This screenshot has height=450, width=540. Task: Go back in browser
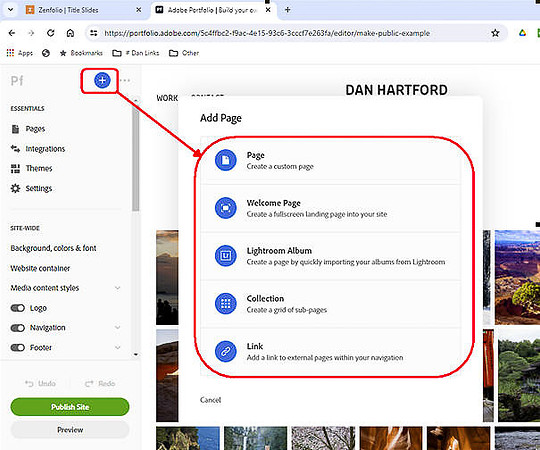(x=12, y=33)
